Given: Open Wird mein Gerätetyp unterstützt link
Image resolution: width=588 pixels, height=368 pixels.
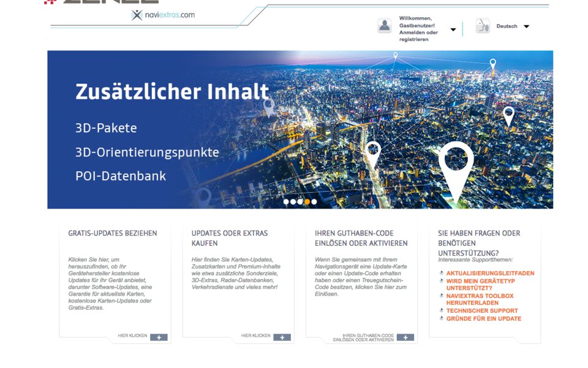Looking at the screenshot, I should (480, 285).
